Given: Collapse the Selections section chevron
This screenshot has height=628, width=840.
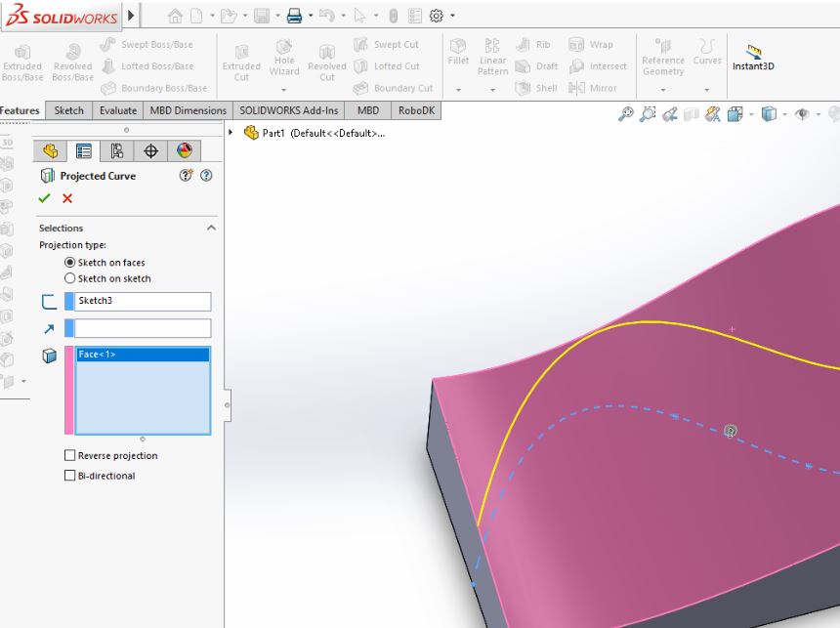Looking at the screenshot, I should [211, 228].
